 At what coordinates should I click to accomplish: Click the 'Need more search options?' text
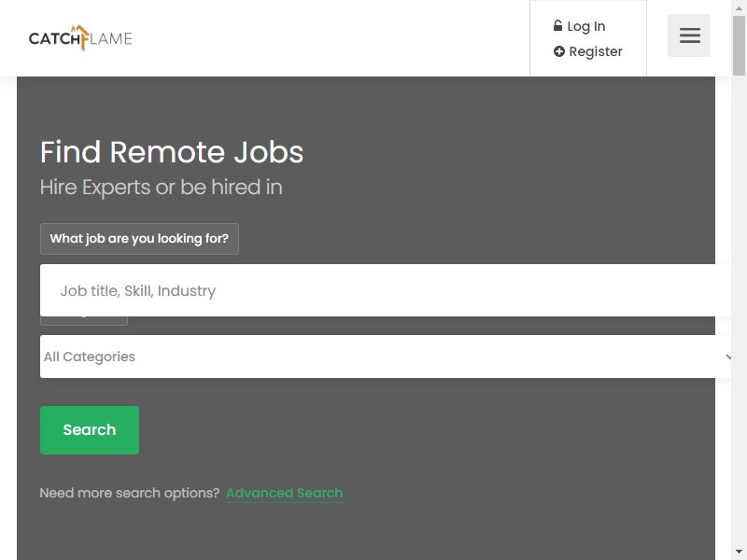click(130, 493)
